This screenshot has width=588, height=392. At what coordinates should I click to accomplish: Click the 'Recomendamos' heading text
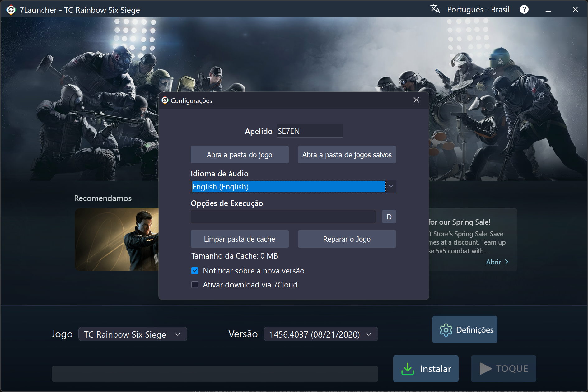point(103,198)
